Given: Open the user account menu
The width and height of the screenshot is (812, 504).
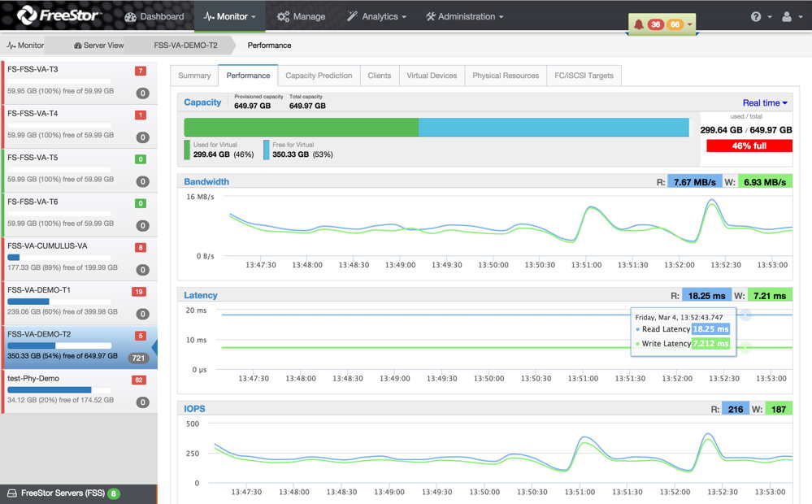Looking at the screenshot, I should [792, 16].
